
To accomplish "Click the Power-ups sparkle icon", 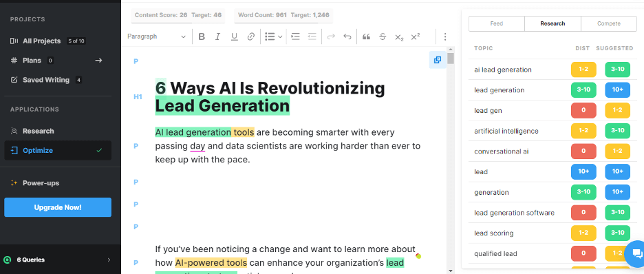I will (x=14, y=183).
